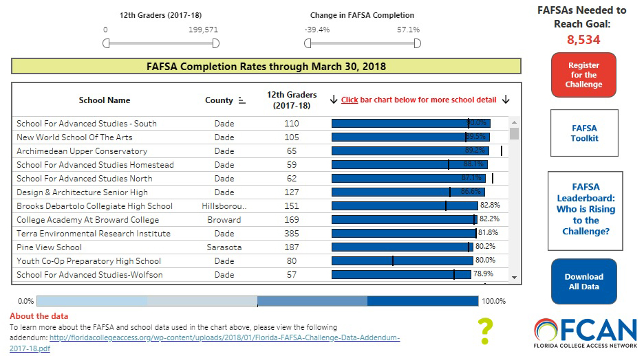Image resolution: width=644 pixels, height=356 pixels.
Task: Click the yellow question mark help icon
Action: click(486, 331)
